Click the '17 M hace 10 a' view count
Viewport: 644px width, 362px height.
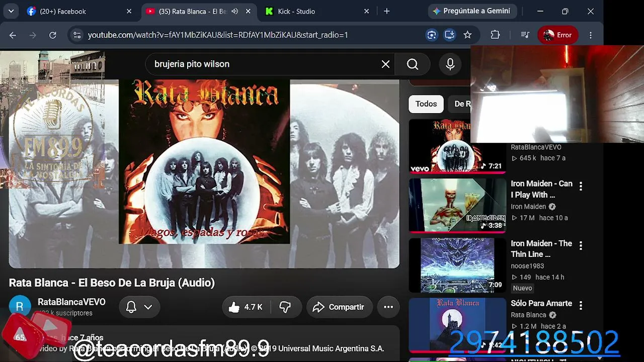539,218
